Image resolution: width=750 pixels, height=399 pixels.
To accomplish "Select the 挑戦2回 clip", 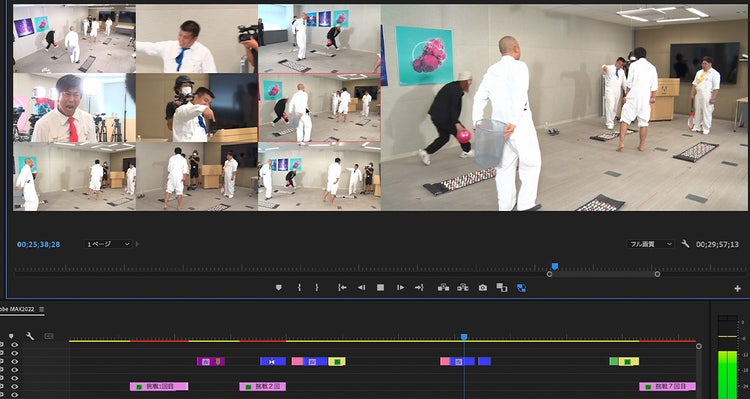I will click(263, 387).
